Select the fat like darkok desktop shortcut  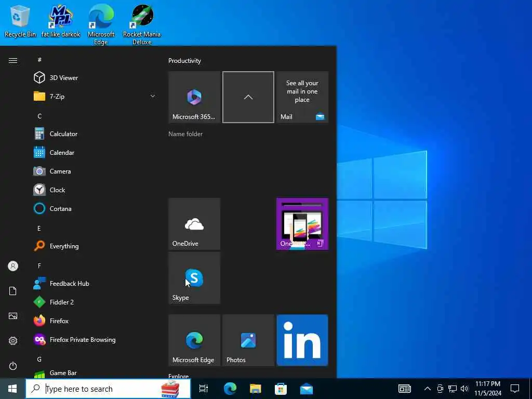pyautogui.click(x=61, y=21)
